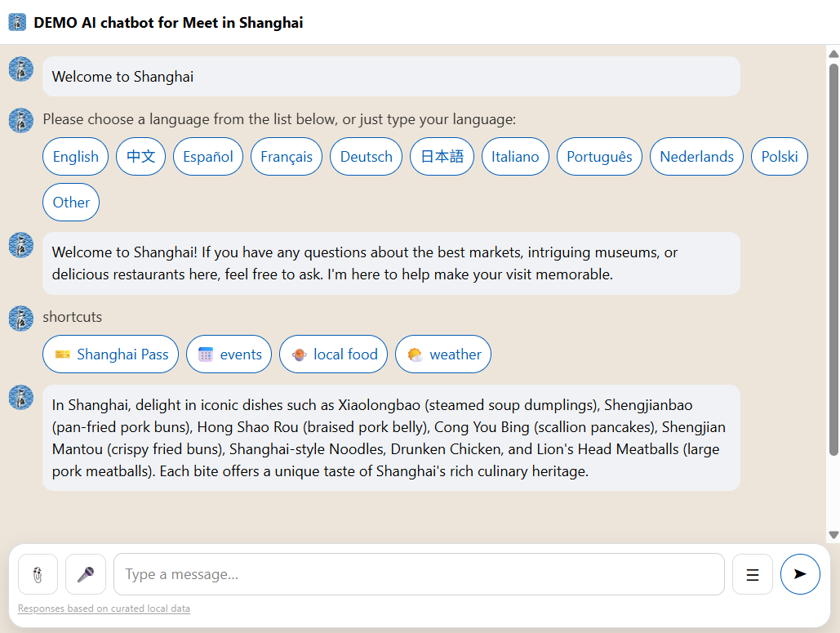Click the paperclip attachment icon
Image resolution: width=840 pixels, height=633 pixels.
tap(38, 574)
